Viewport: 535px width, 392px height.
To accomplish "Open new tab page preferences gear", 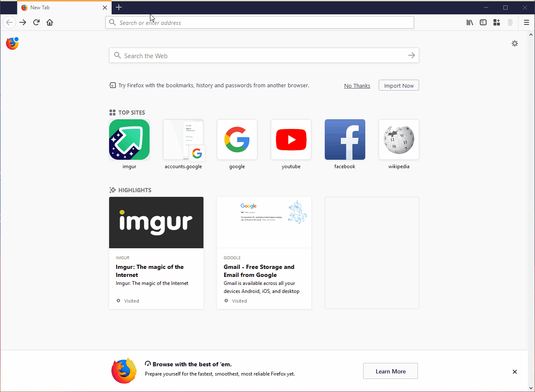I will tap(515, 43).
